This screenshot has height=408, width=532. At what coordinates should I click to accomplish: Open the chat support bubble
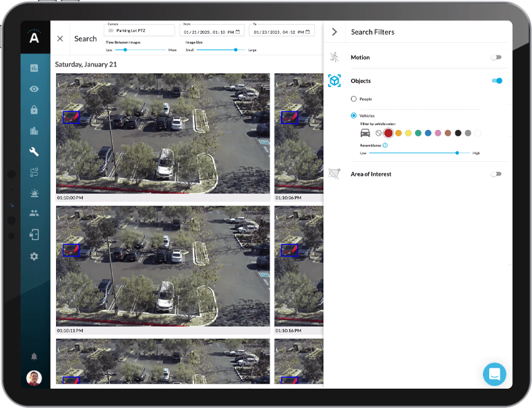click(x=494, y=374)
